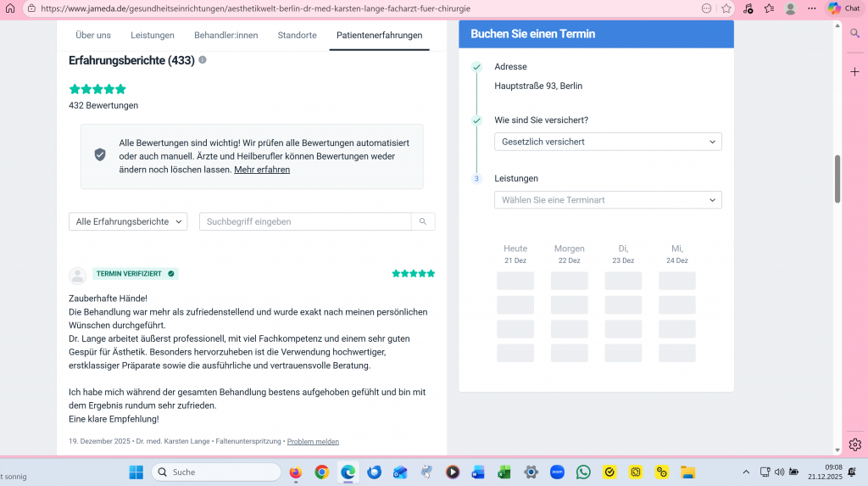Click the search magnifier in review filter

click(423, 221)
